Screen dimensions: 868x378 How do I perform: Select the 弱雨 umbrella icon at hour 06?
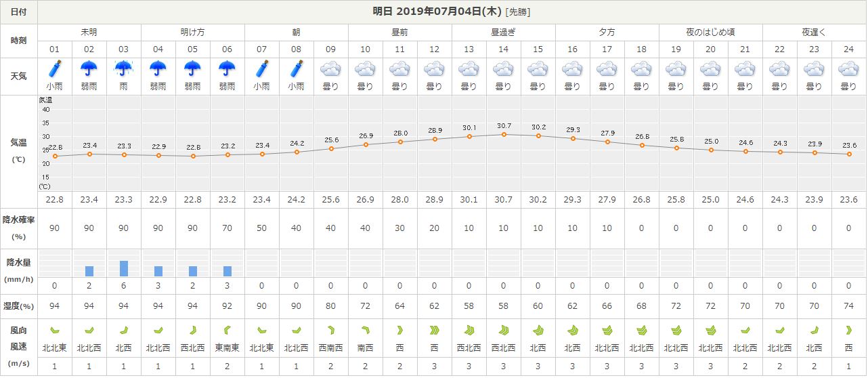[227, 69]
